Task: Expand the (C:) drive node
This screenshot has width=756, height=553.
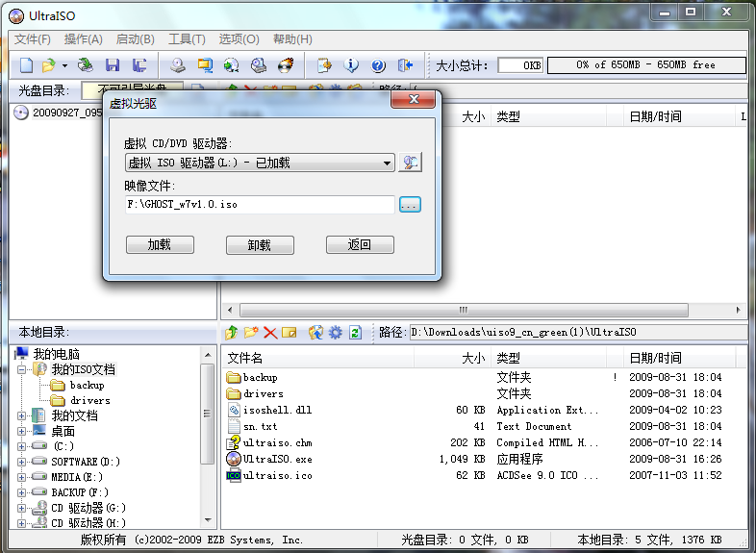Action: [x=22, y=446]
